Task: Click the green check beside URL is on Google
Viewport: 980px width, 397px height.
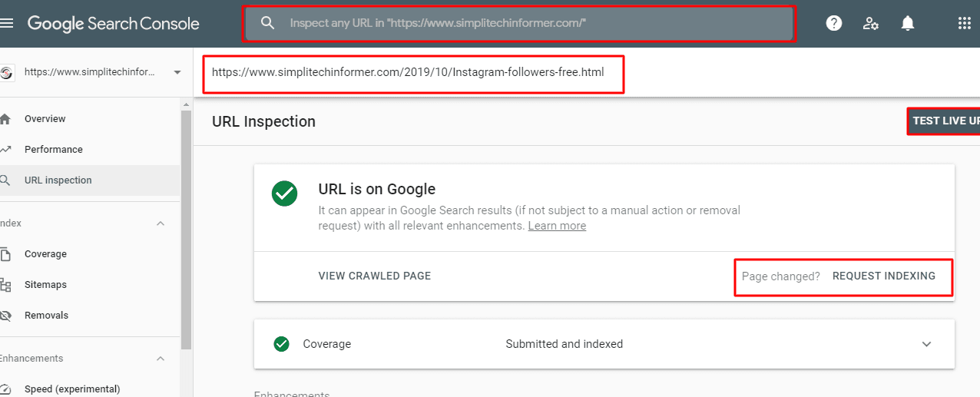Action: coord(284,194)
